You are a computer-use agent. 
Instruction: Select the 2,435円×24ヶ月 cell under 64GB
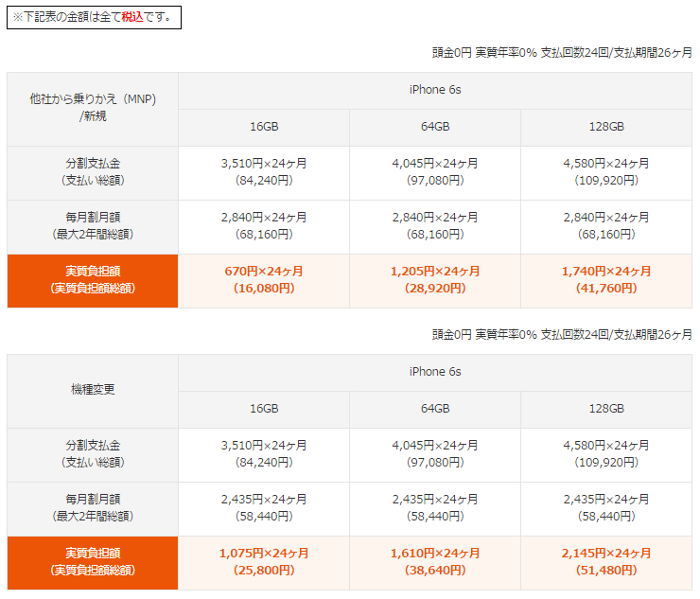point(435,509)
